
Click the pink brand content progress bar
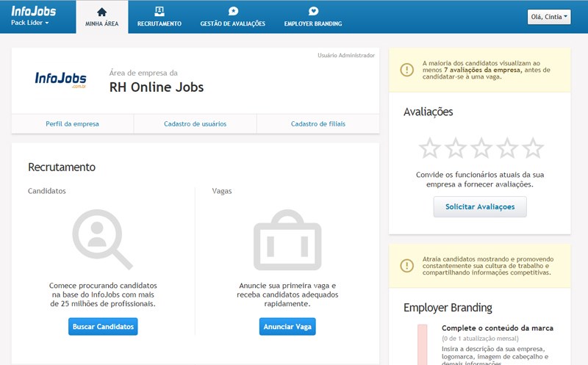pos(422,344)
